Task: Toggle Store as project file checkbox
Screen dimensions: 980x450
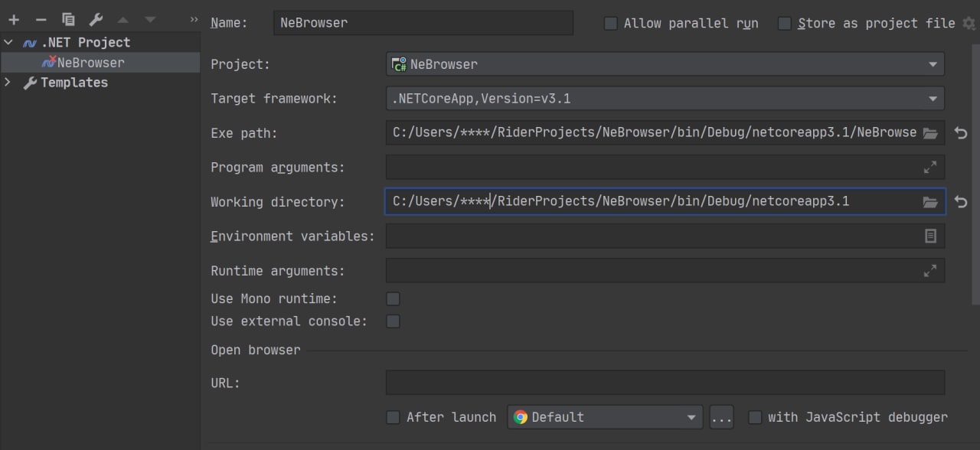Action: tap(784, 24)
